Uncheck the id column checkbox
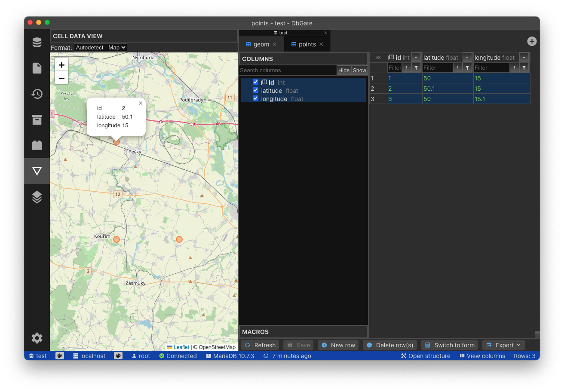The image size is (564, 392). (256, 82)
